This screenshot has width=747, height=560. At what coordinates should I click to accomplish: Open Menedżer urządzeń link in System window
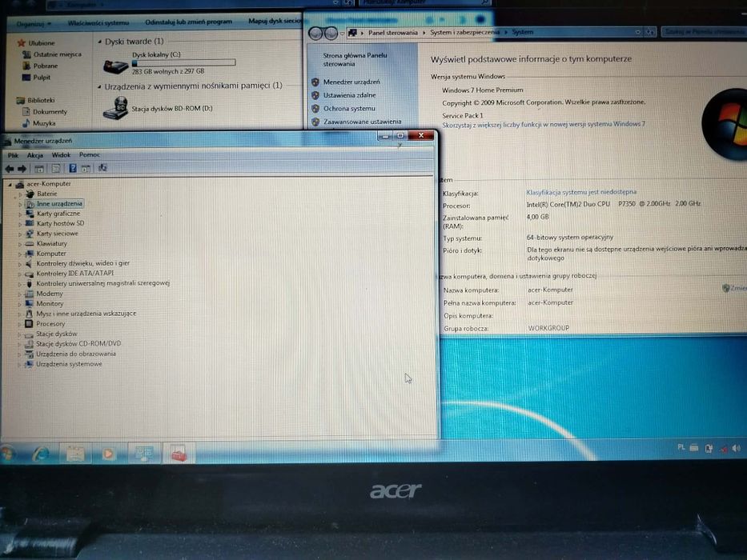pyautogui.click(x=351, y=82)
